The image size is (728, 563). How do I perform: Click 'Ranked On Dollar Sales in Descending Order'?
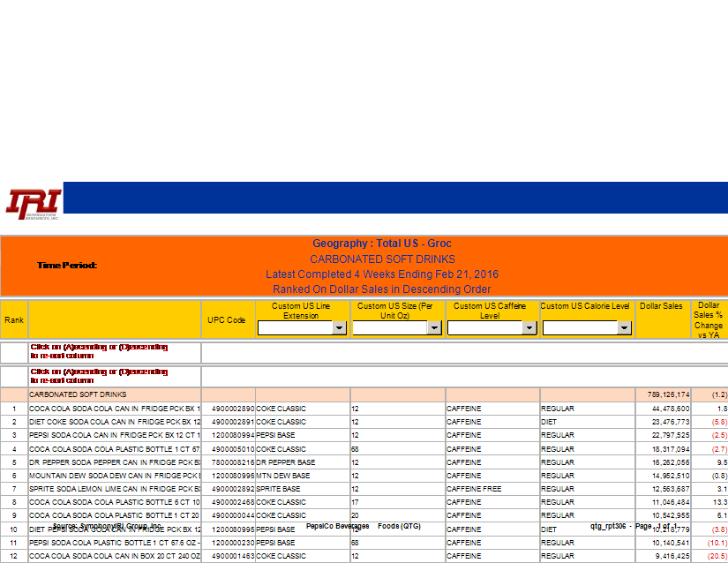tap(381, 289)
